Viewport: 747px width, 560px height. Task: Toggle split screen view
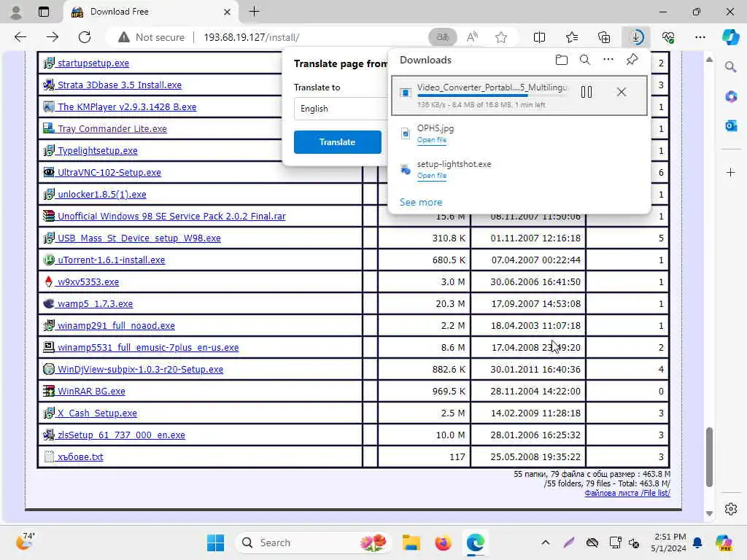[539, 37]
